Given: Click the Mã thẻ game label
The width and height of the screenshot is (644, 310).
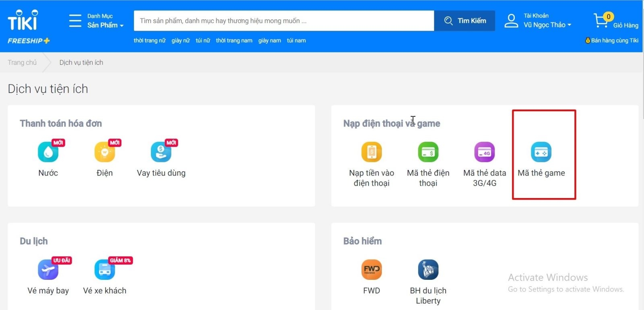Looking at the screenshot, I should [x=541, y=173].
